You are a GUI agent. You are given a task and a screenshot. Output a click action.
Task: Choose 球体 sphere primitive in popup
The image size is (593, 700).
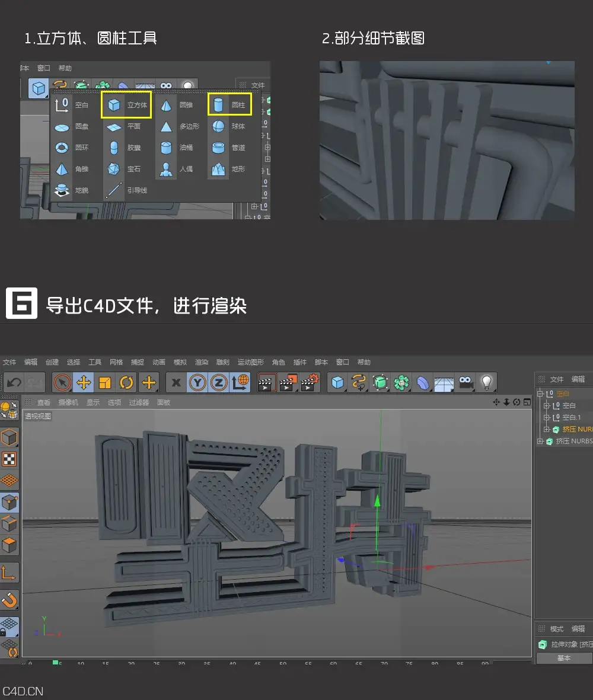229,126
